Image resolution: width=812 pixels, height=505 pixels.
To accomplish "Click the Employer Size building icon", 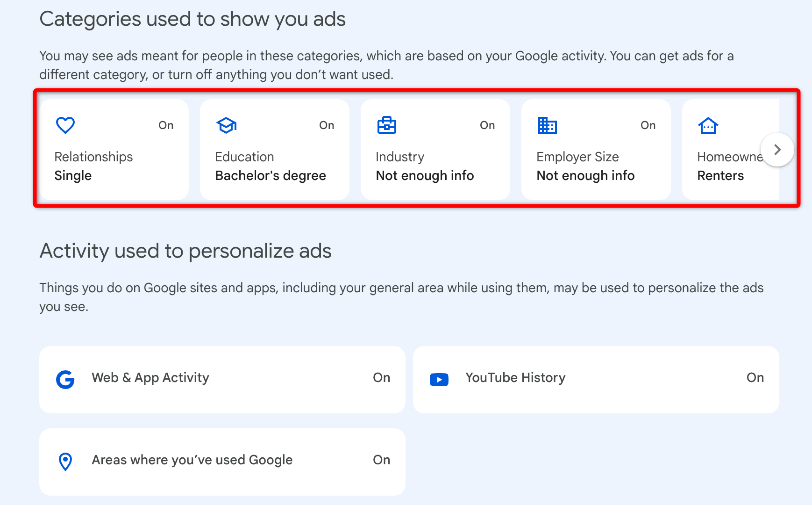I will tap(548, 125).
